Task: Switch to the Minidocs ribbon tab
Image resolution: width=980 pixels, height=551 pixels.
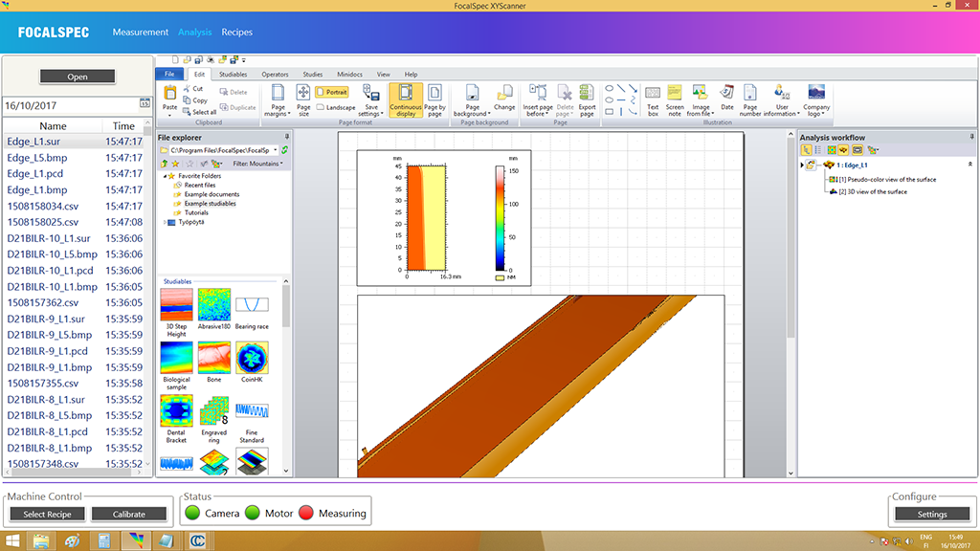Action: coord(349,75)
